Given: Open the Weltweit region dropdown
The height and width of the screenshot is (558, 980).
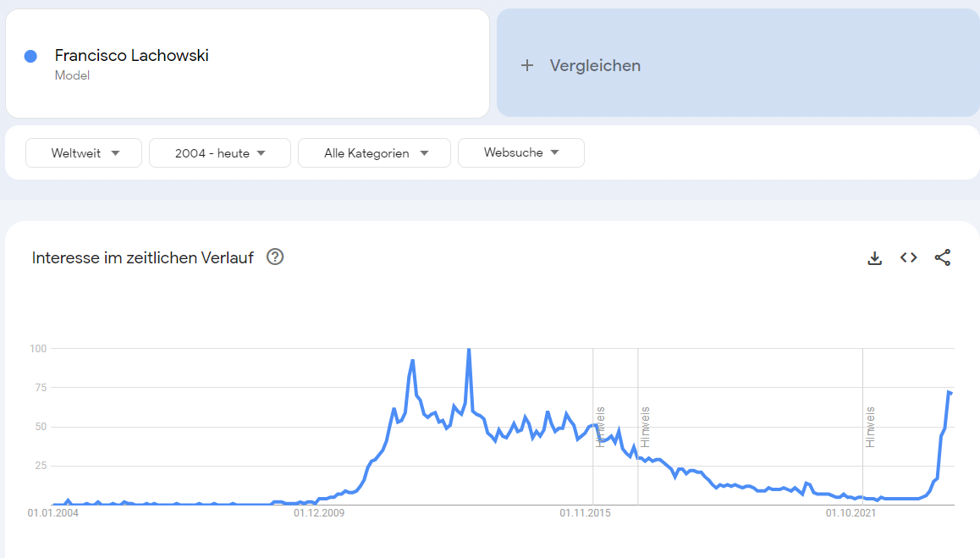Looking at the screenshot, I should (x=84, y=153).
